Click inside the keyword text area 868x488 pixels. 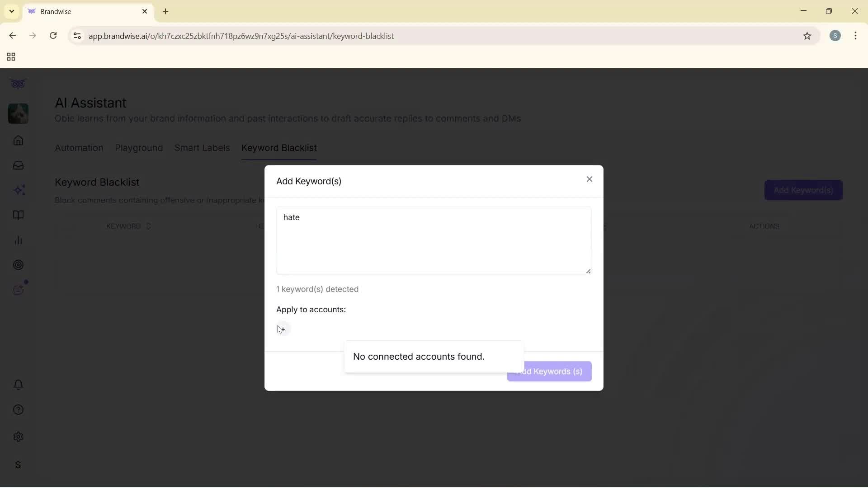tap(434, 240)
